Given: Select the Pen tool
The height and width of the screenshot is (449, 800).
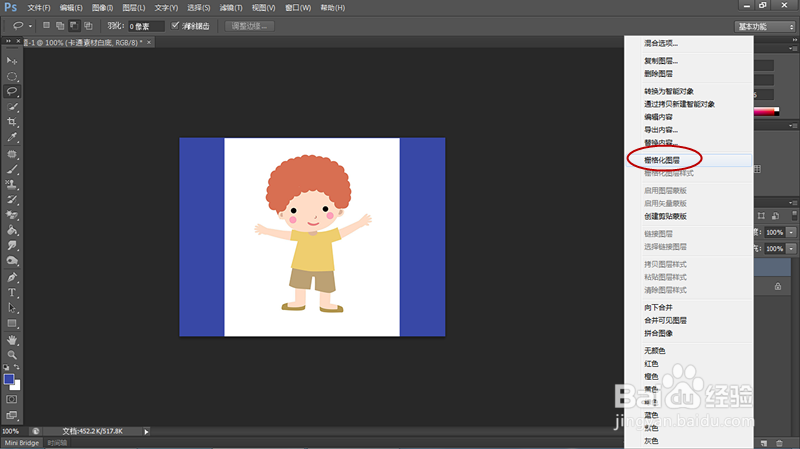Looking at the screenshot, I should point(12,278).
